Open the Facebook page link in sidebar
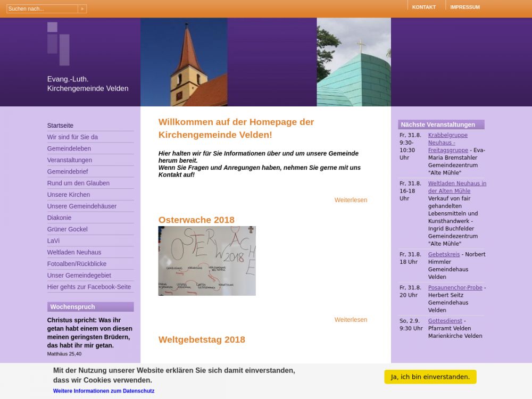Viewport: 532px width, 399px height. (x=89, y=287)
